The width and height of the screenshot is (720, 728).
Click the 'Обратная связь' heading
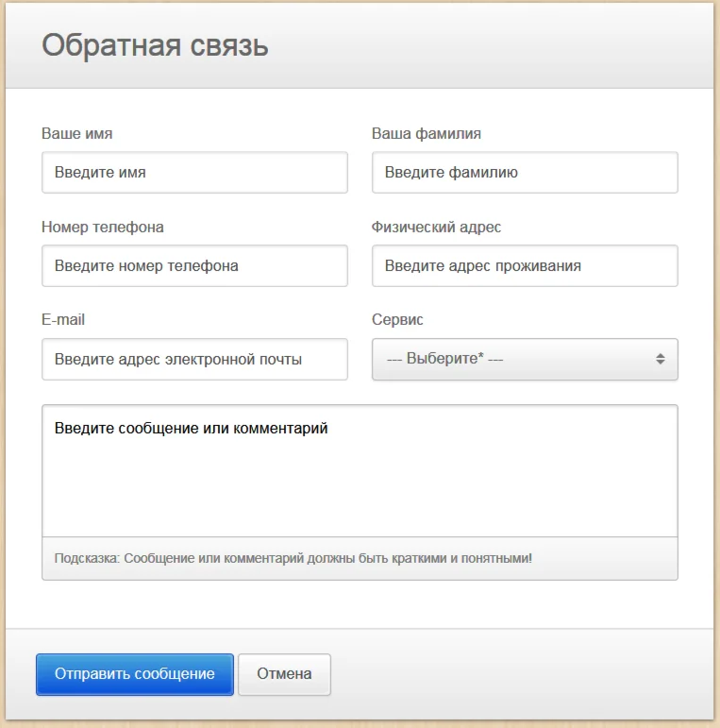coord(155,45)
